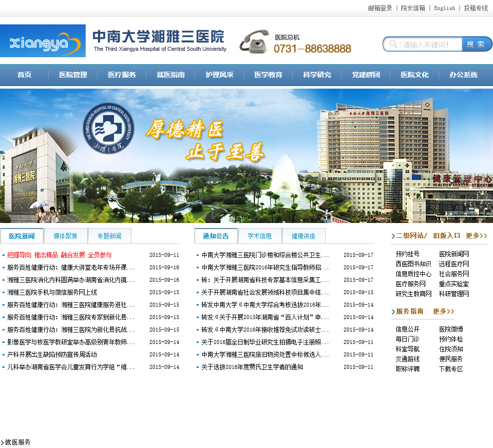The width and height of the screenshot is (493, 448).
Task: Open 科室导航 link
Action: pyautogui.click(x=407, y=349)
